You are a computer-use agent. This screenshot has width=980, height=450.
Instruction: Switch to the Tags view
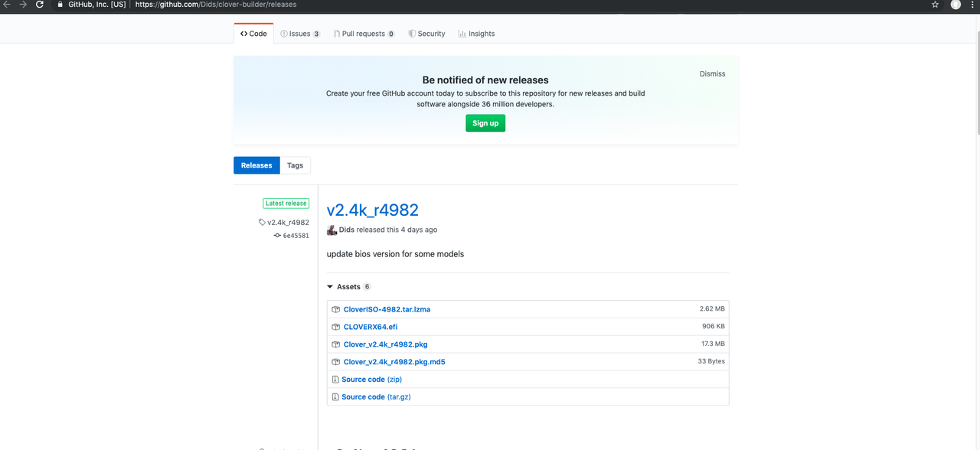coord(296,165)
